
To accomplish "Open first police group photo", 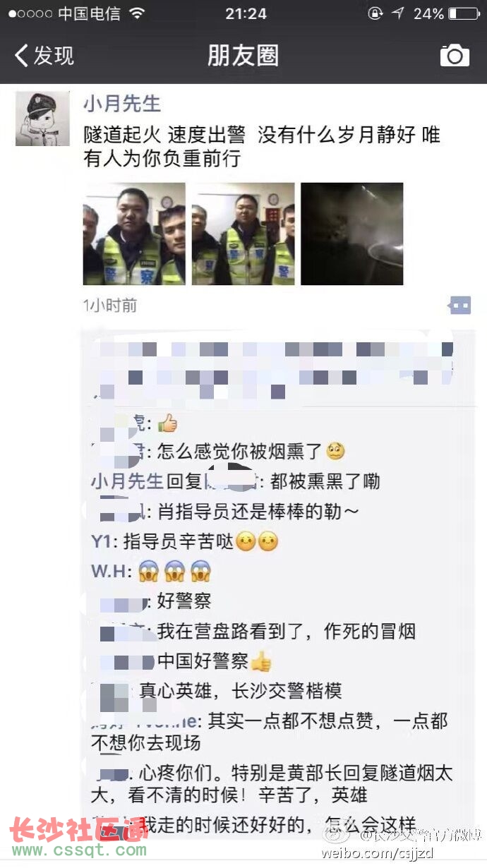I will point(134,234).
